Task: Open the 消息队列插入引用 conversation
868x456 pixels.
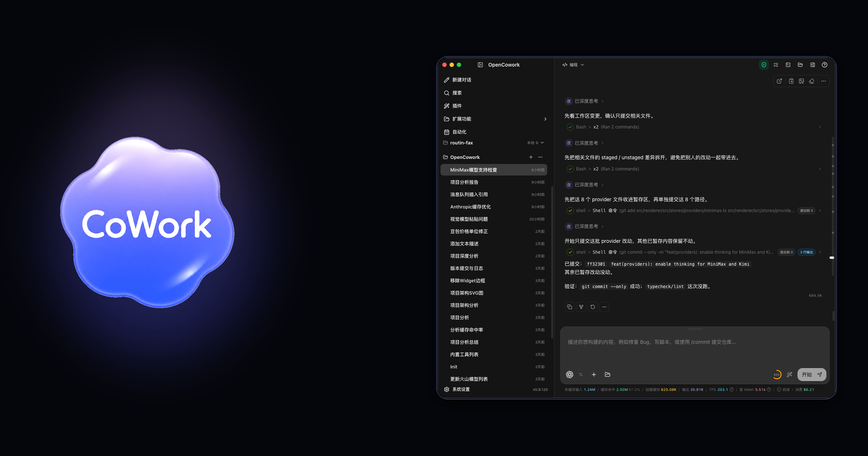Action: [494, 195]
